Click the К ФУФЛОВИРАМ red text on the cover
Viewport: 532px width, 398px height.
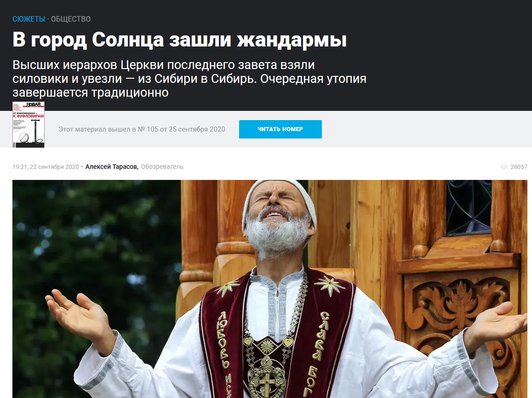pos(29,116)
